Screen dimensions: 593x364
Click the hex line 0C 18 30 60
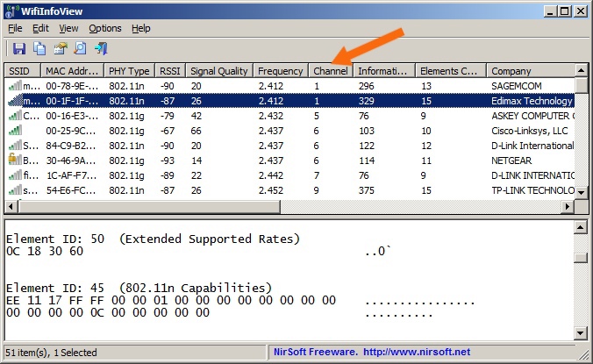tap(45, 251)
